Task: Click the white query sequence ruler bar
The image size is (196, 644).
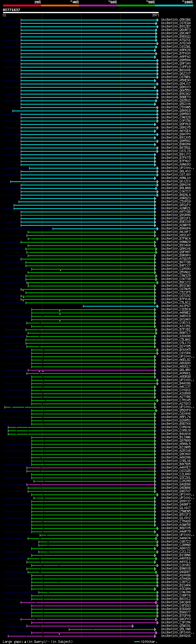Action: (81, 13)
